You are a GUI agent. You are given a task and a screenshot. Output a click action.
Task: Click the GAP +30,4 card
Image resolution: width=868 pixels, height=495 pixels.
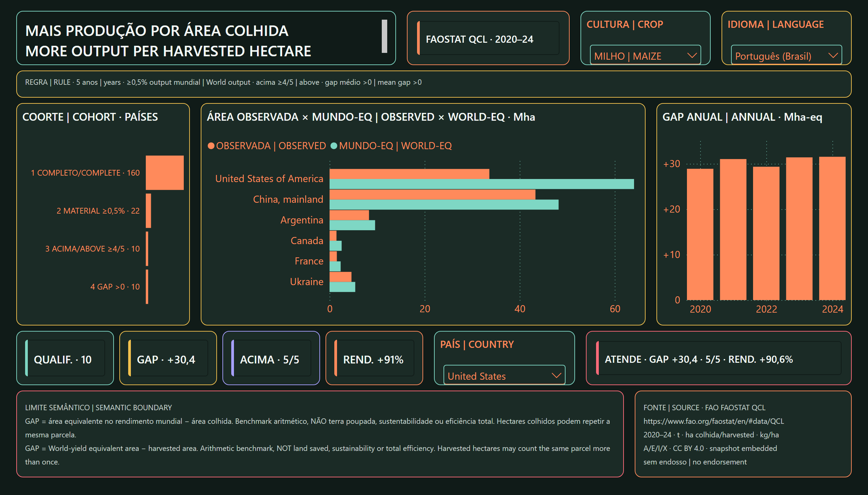[168, 358]
